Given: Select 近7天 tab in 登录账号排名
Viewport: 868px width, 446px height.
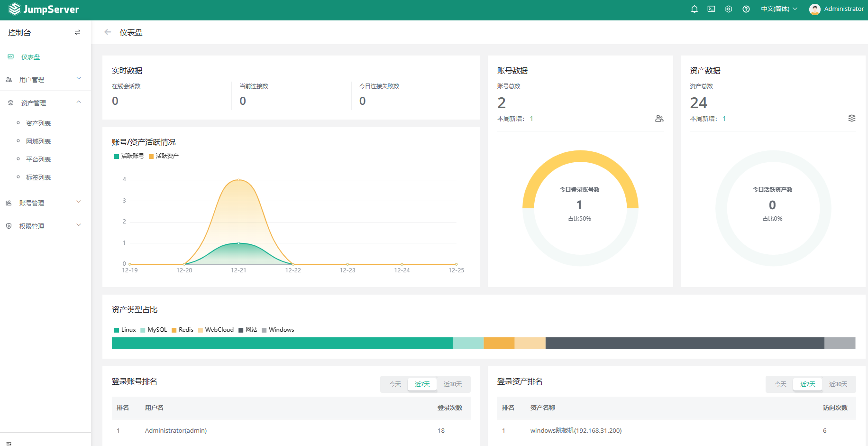Looking at the screenshot, I should [422, 384].
